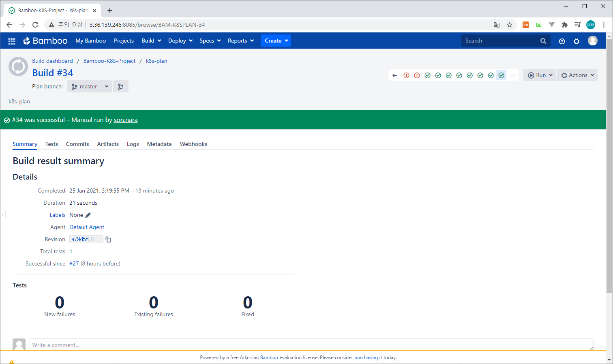Open My Bamboo menu item

pyautogui.click(x=90, y=41)
